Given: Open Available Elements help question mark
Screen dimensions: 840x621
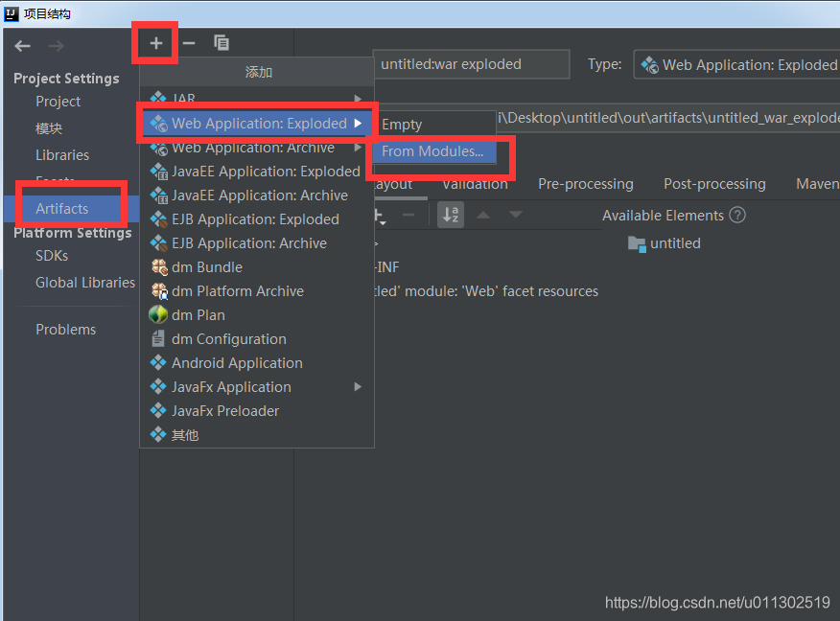Looking at the screenshot, I should point(737,216).
